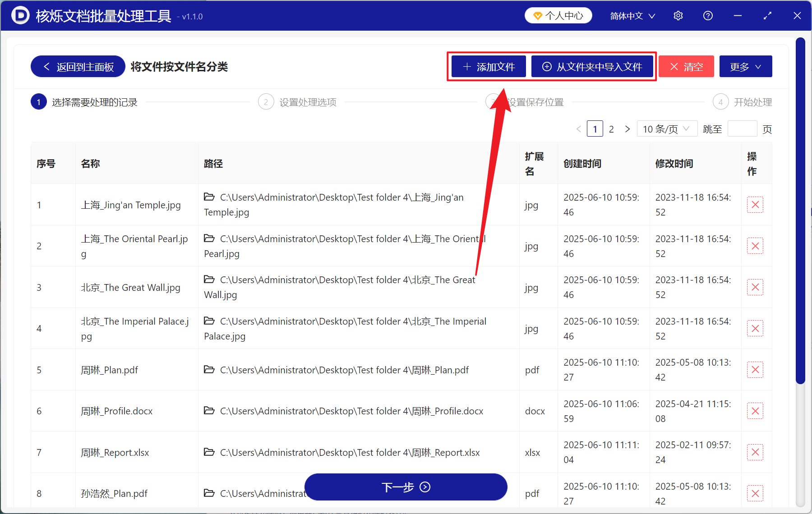Image resolution: width=812 pixels, height=514 pixels.
Task: Open the settings gear icon
Action: [x=678, y=15]
